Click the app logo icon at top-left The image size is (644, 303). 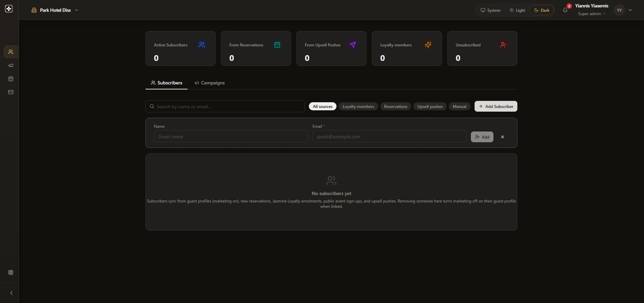(9, 9)
